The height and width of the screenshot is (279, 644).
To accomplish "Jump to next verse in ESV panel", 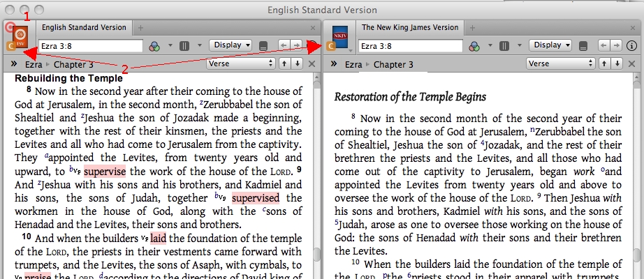I will 298,63.
